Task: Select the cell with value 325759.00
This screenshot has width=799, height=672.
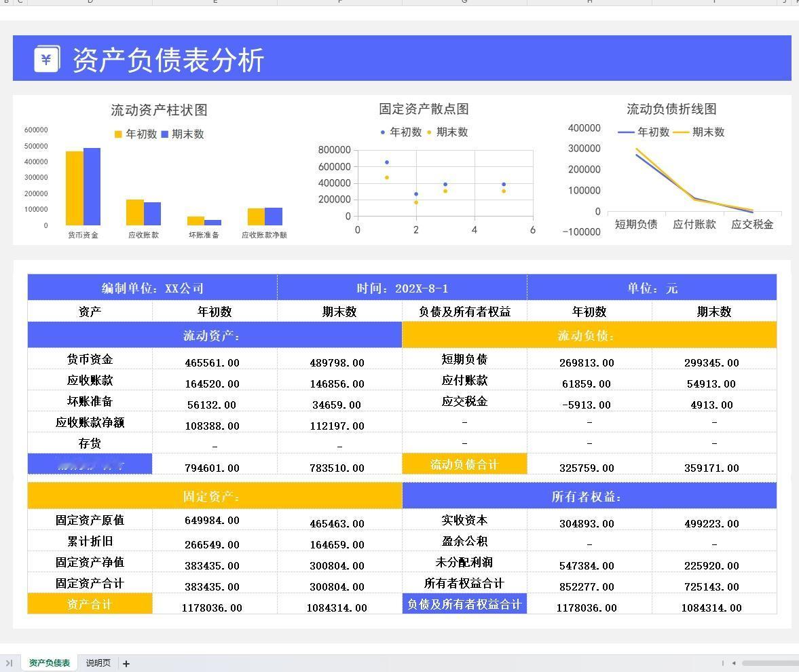Action: click(589, 464)
